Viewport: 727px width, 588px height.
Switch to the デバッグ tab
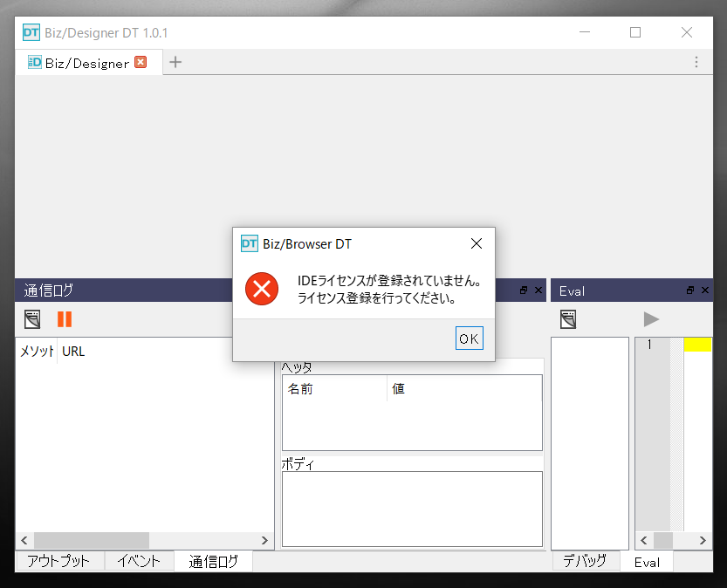[x=585, y=561]
